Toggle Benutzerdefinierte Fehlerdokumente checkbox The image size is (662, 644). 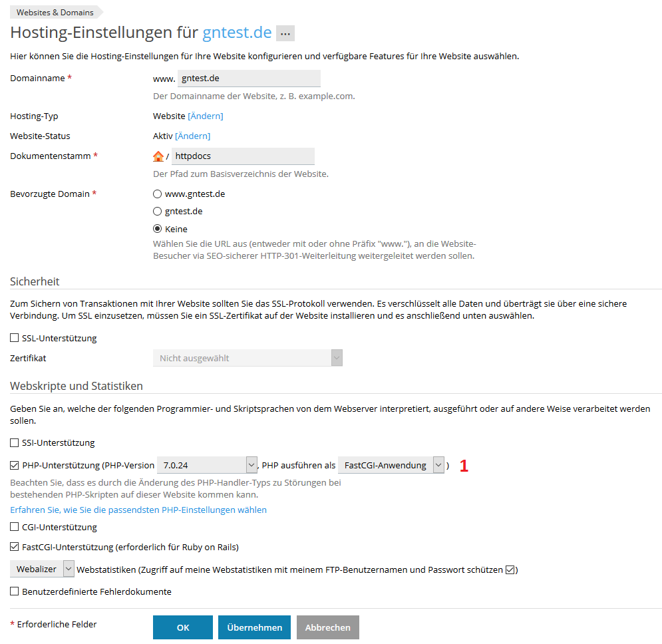15,591
